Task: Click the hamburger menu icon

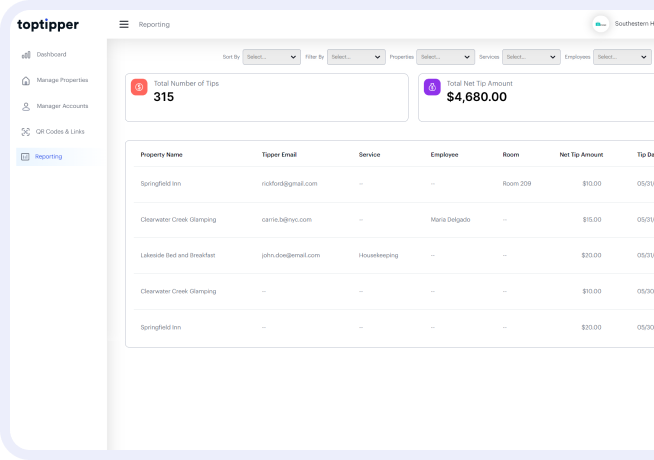Action: point(124,24)
